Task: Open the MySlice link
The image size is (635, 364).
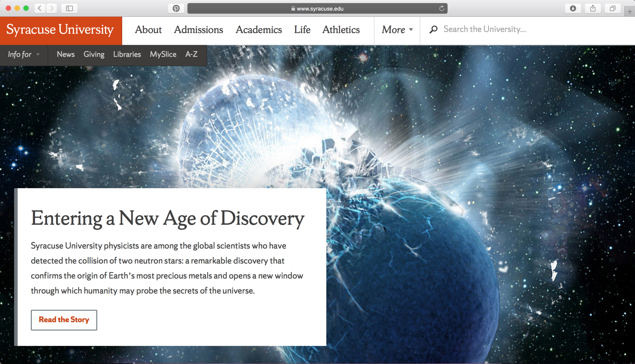Action: tap(163, 54)
